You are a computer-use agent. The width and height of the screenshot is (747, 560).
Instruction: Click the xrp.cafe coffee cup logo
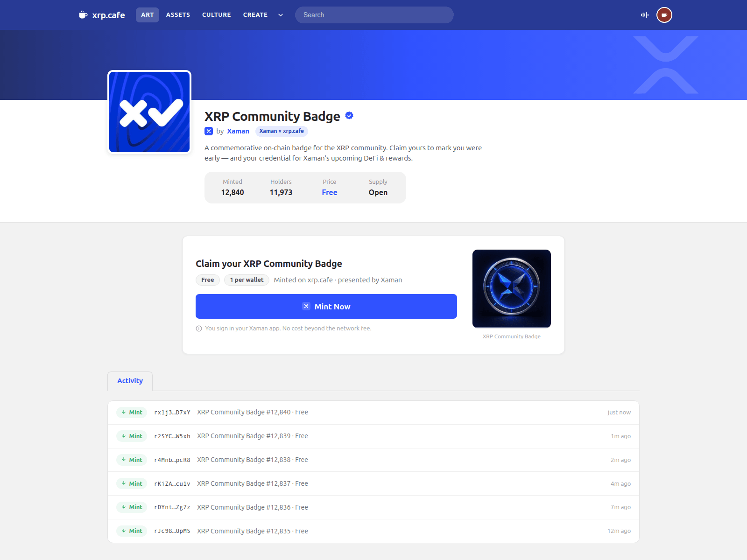click(x=83, y=15)
